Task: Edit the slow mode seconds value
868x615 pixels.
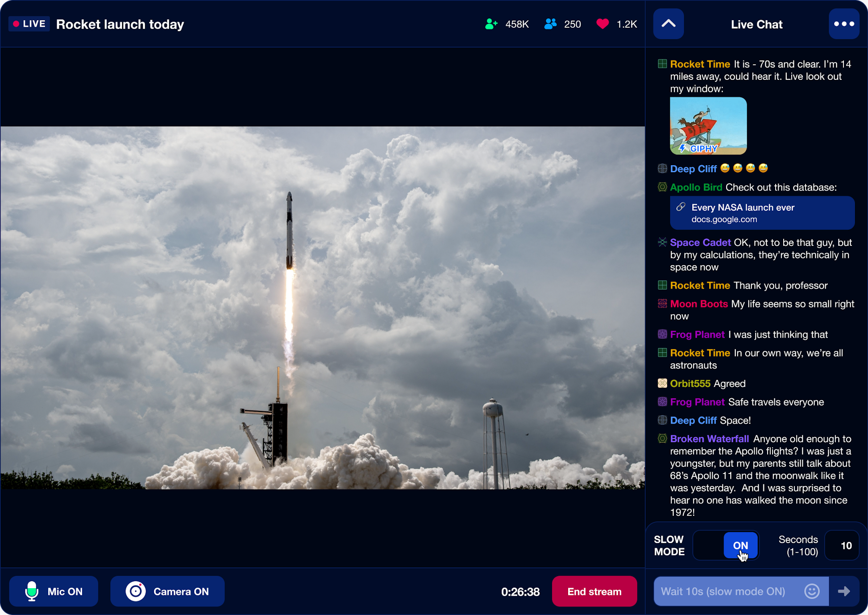Action: pos(842,545)
